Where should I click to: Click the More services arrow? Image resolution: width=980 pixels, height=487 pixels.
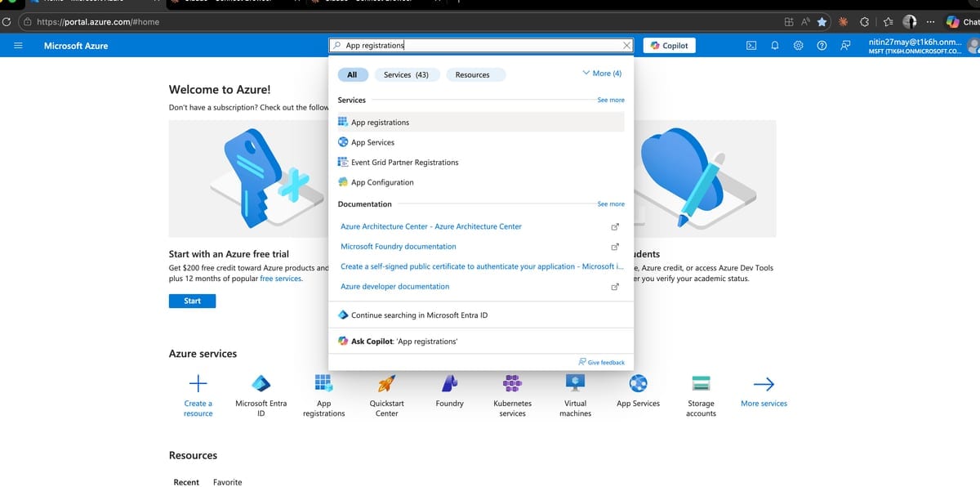(x=764, y=384)
